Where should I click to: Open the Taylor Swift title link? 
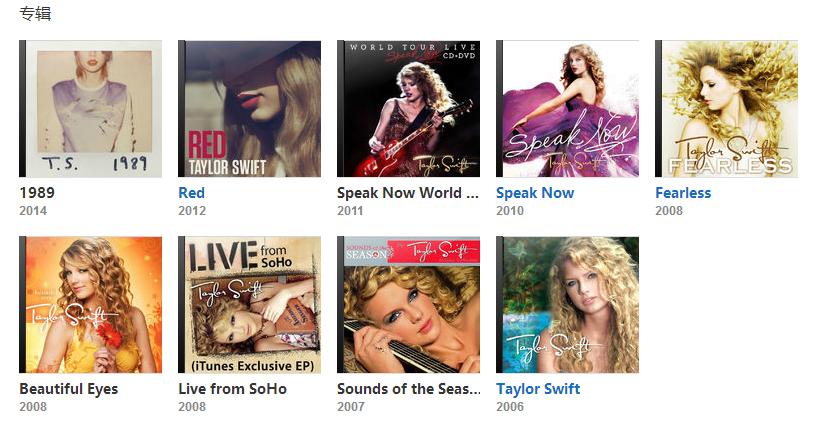538,389
